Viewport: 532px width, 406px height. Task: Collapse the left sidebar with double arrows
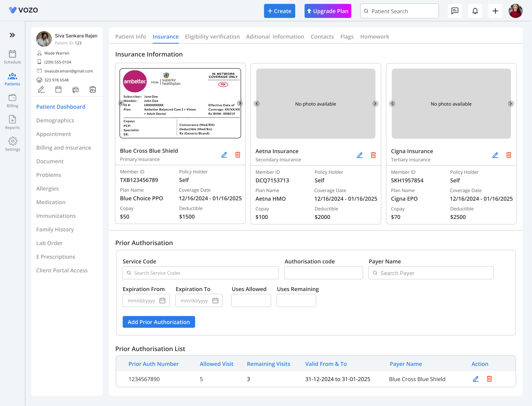[x=12, y=35]
